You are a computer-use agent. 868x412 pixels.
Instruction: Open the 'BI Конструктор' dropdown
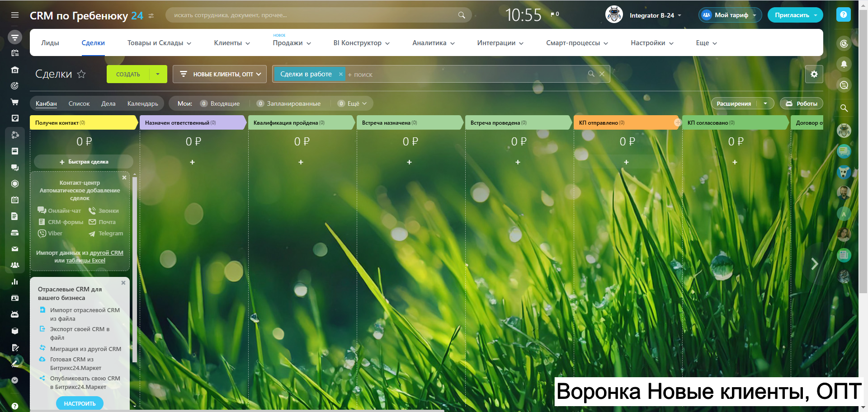tap(361, 43)
